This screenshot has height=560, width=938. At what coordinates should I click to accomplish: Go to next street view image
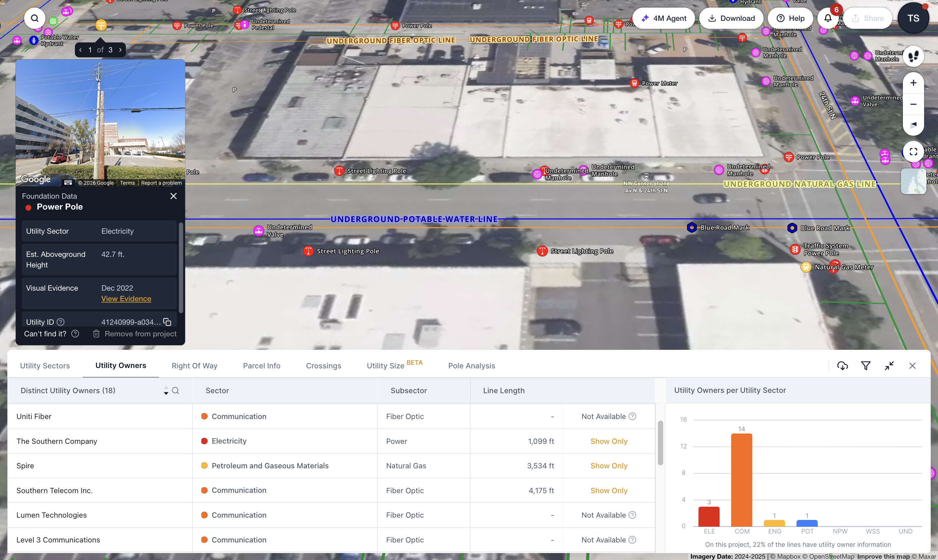pyautogui.click(x=121, y=50)
